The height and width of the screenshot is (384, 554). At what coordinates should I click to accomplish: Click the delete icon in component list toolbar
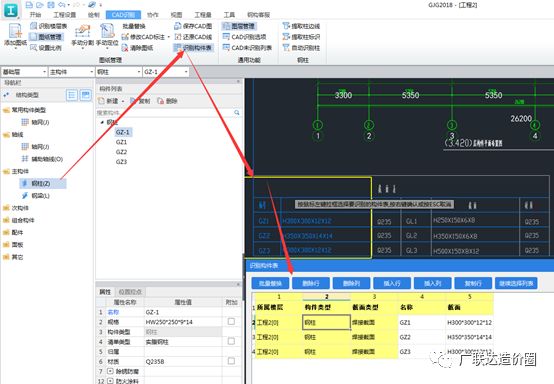coord(161,101)
